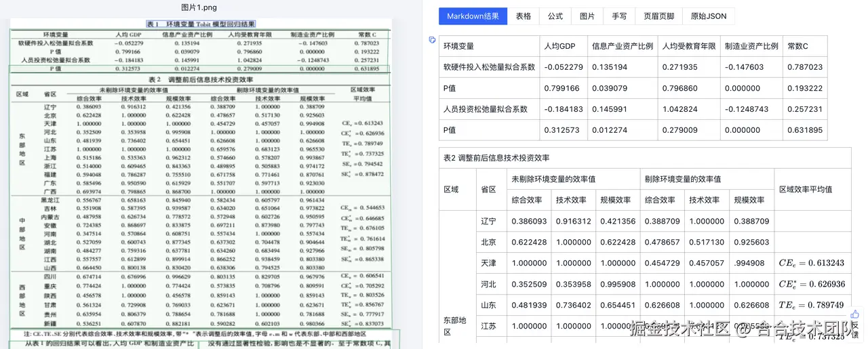Image resolution: width=868 pixels, height=349 pixels.
Task: Click the CEe = 0.613243 formula
Action: point(812,263)
